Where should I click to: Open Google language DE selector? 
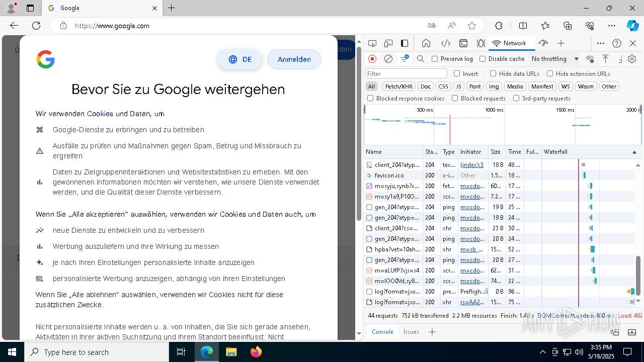239,59
